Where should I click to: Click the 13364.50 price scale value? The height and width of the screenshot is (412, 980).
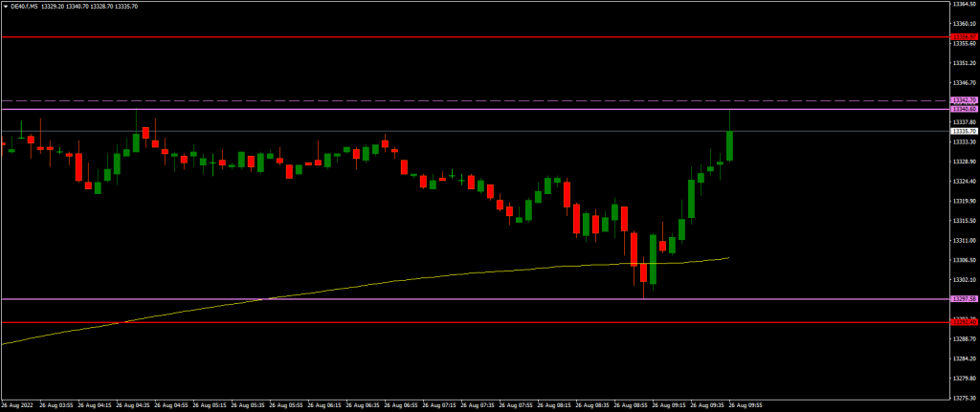[965, 4]
